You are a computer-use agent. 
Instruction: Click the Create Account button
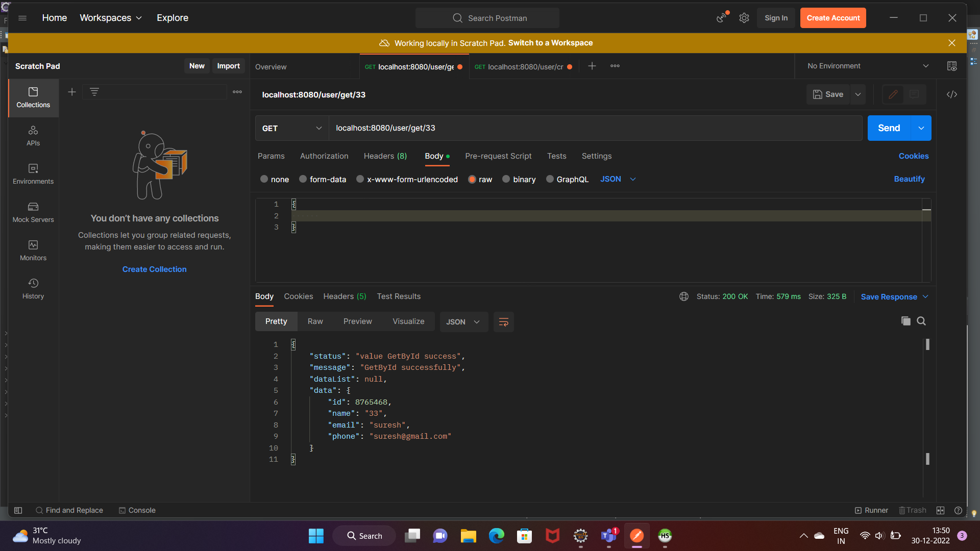(833, 18)
